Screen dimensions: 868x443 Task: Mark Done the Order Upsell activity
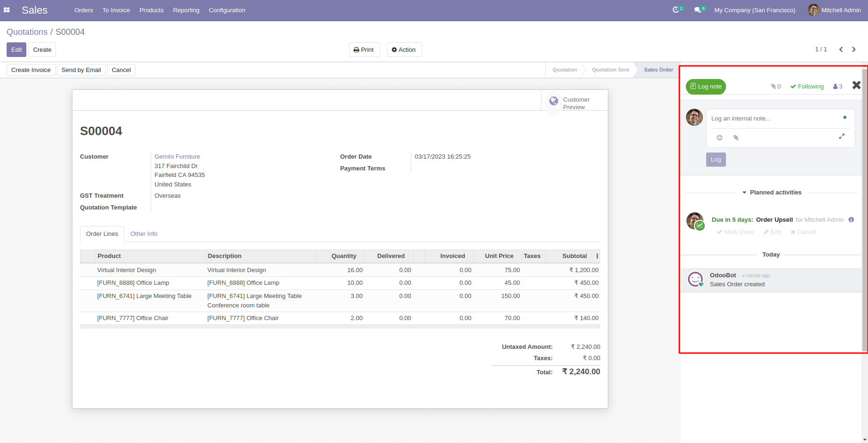tap(735, 232)
